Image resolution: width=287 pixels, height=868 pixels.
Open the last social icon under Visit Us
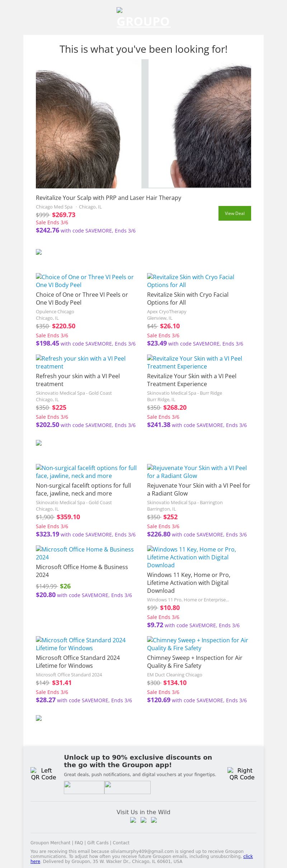(x=154, y=820)
